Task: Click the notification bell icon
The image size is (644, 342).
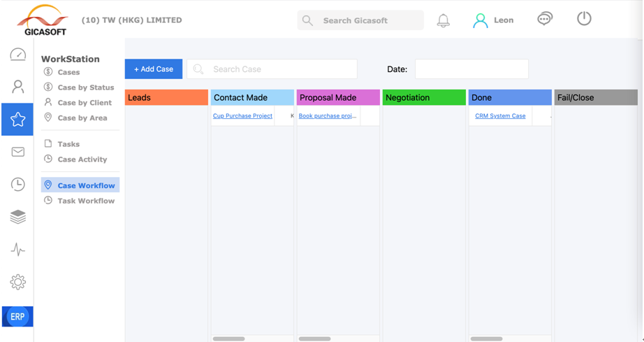Action: click(443, 20)
